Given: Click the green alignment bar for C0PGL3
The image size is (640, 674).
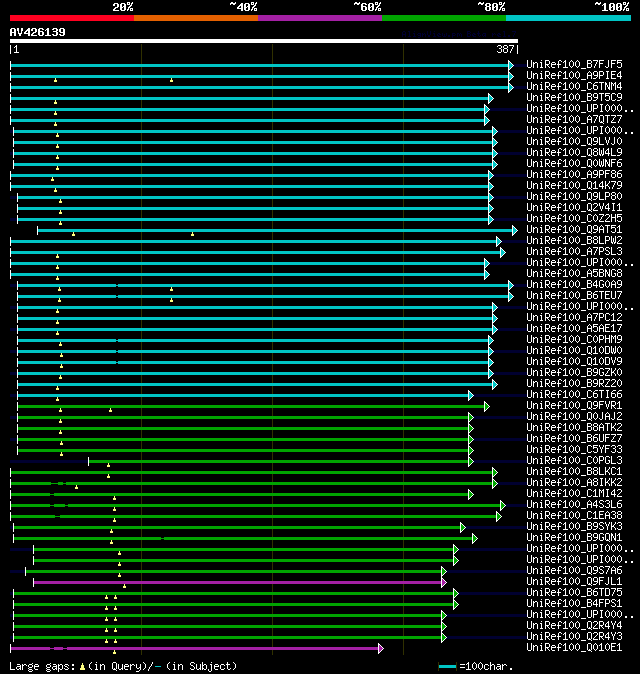Looking at the screenshot, I should 281,462.
